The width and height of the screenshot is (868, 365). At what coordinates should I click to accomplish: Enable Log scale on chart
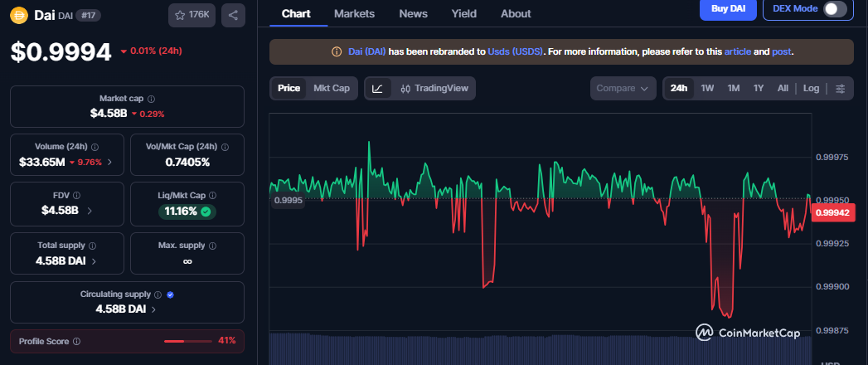[811, 88]
